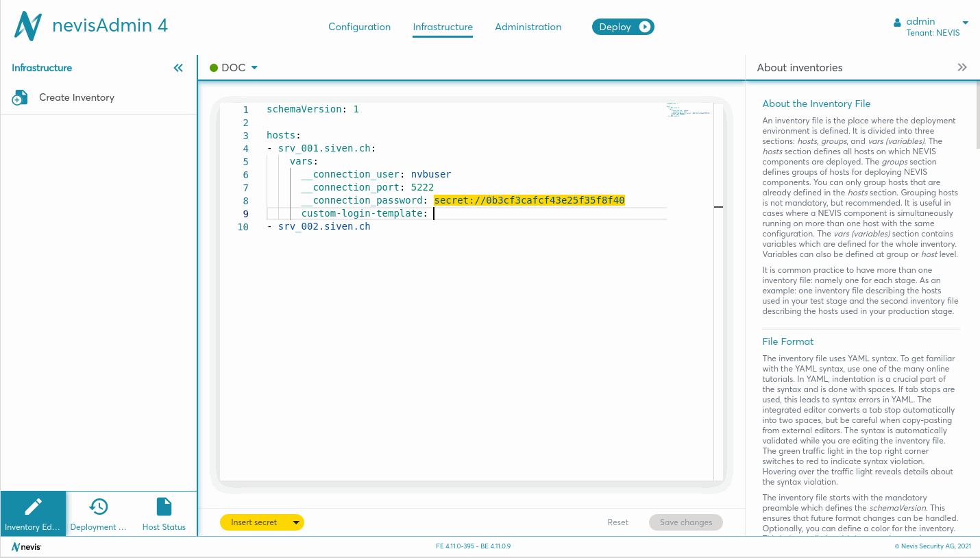Click the Save changes button
Viewport: 980px width, 558px height.
click(685, 522)
